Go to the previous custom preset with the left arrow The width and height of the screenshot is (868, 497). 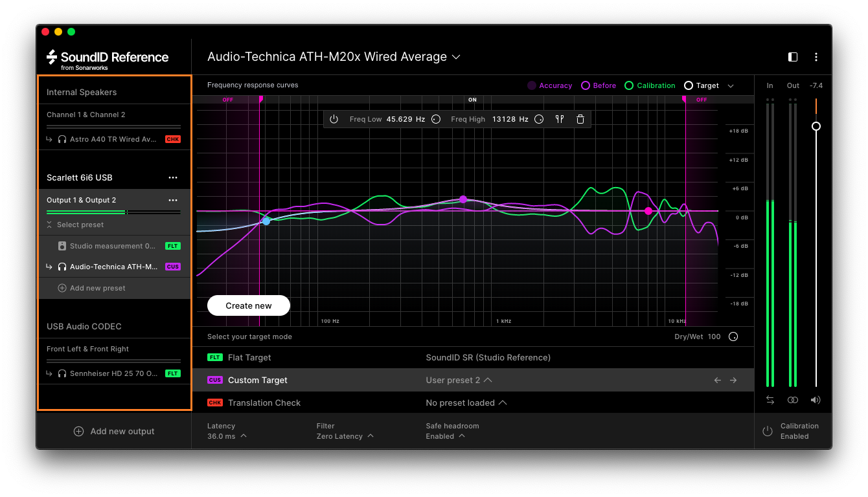718,381
